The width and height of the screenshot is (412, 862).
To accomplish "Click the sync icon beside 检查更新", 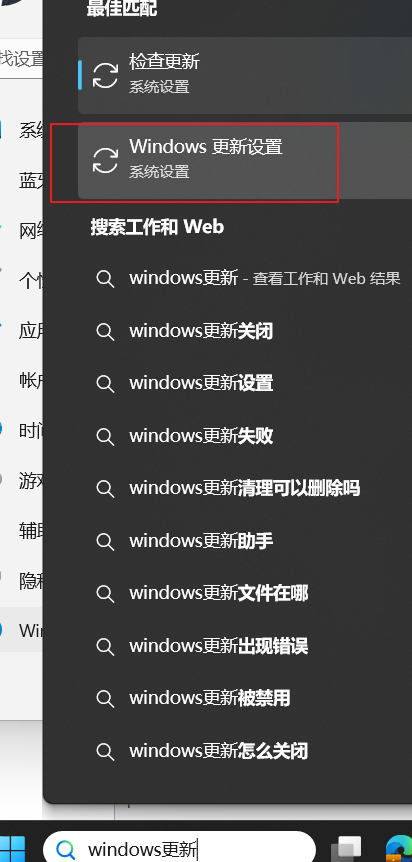I will (x=105, y=75).
